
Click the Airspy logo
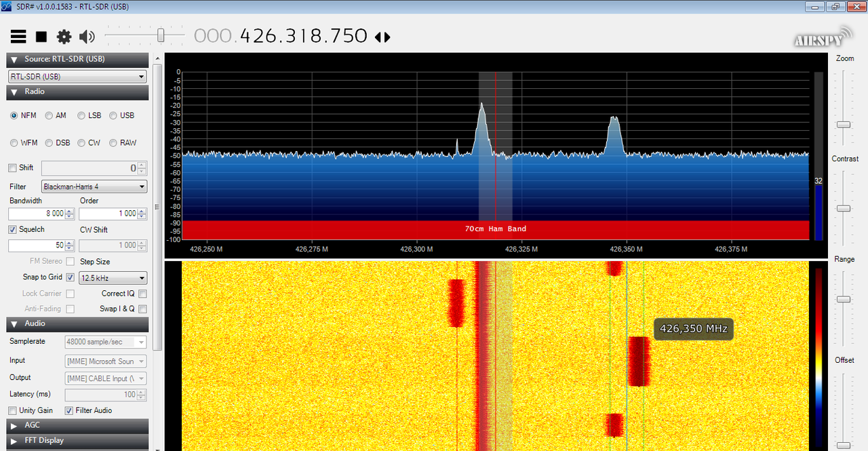pos(823,38)
